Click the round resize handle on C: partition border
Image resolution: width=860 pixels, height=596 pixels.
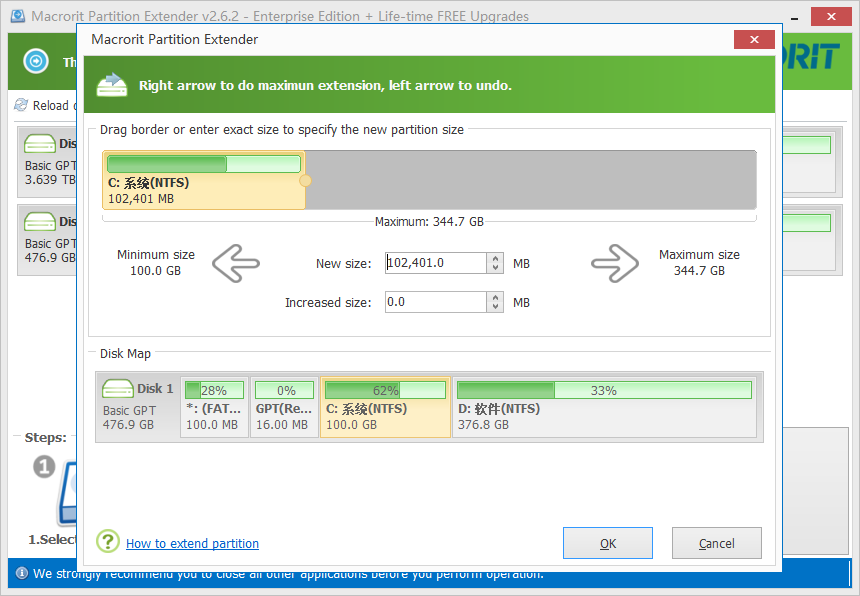(x=305, y=180)
